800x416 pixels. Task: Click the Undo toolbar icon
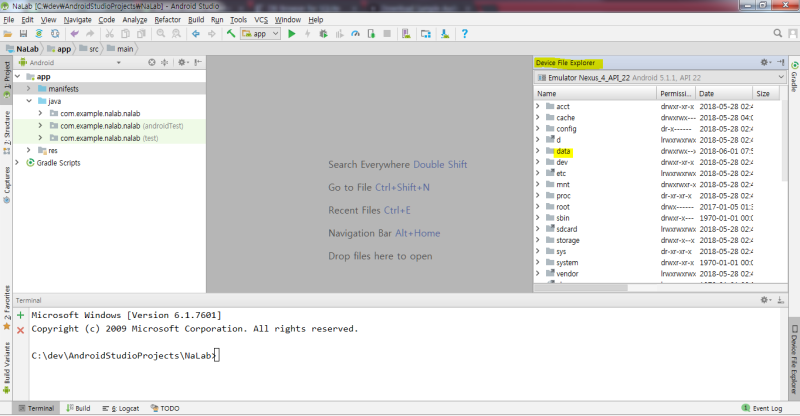[74, 34]
